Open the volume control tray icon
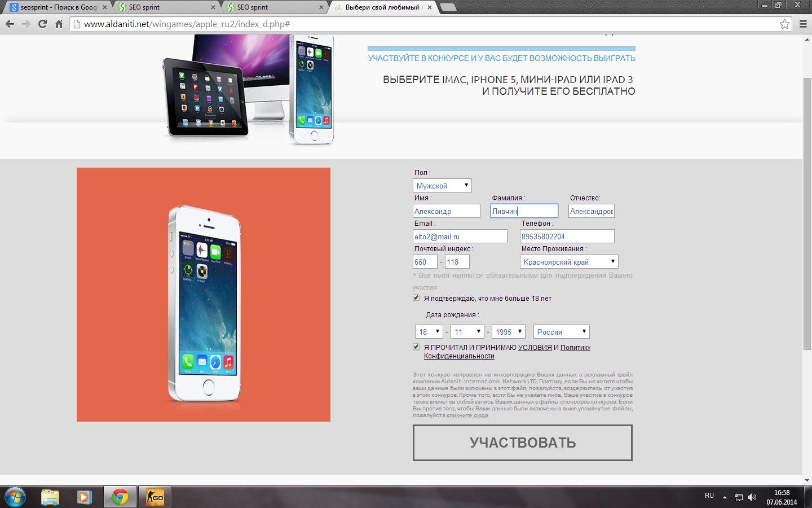The width and height of the screenshot is (812, 508). (752, 497)
